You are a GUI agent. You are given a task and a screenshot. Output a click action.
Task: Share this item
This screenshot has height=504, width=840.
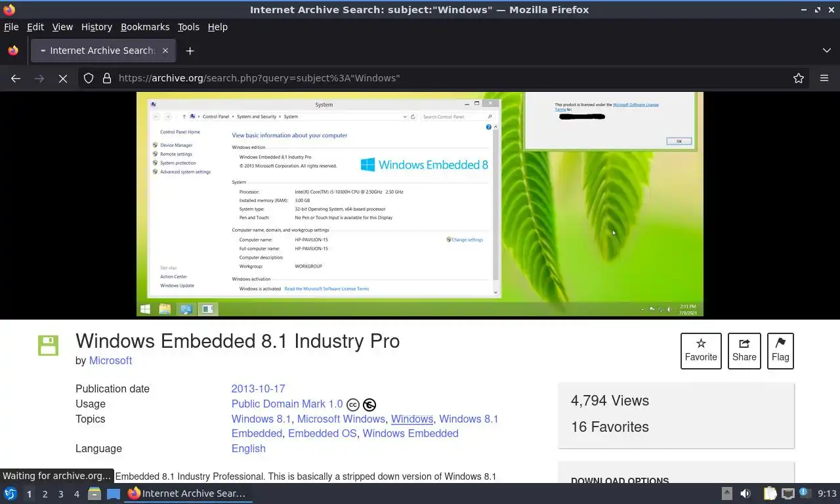pyautogui.click(x=744, y=350)
